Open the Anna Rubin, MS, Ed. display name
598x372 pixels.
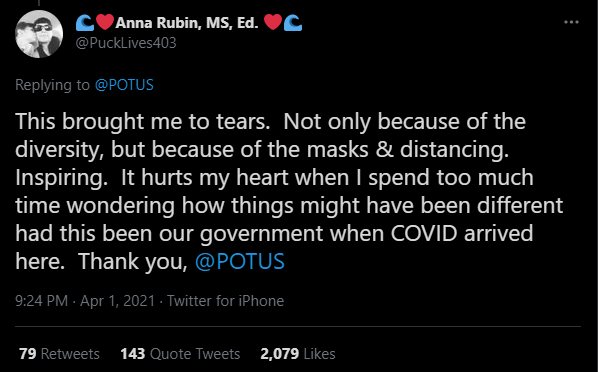pyautogui.click(x=187, y=23)
